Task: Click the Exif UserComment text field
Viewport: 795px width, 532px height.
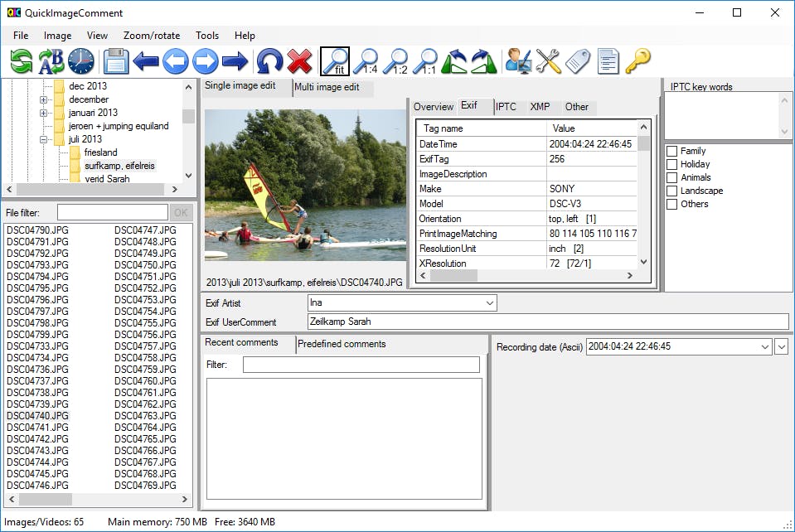Action: click(x=547, y=322)
